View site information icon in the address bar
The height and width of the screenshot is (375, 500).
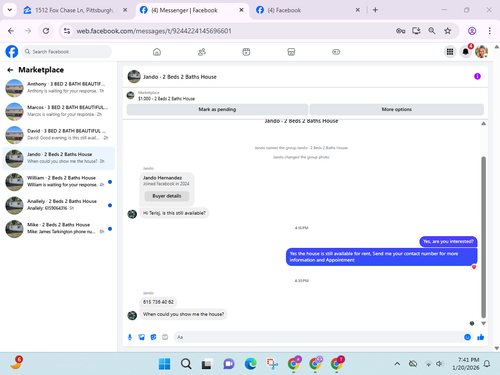67,31
